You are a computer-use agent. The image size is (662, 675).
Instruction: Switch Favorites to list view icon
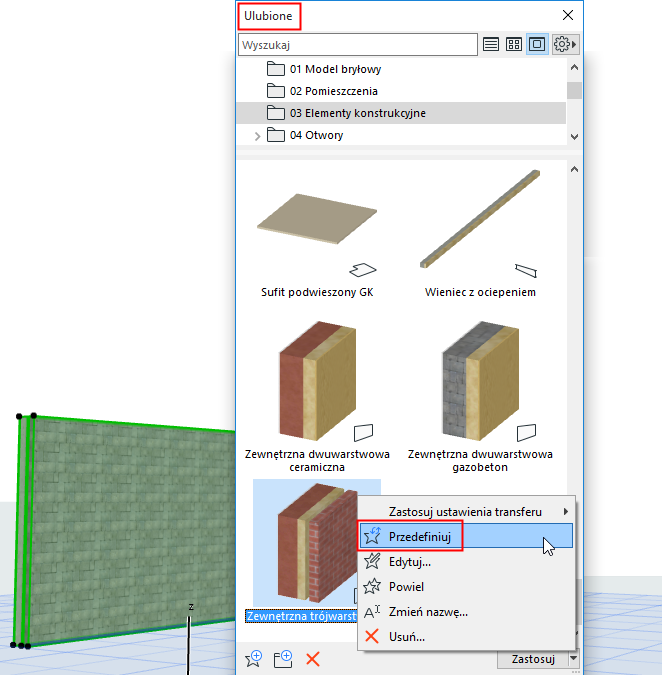click(x=491, y=44)
